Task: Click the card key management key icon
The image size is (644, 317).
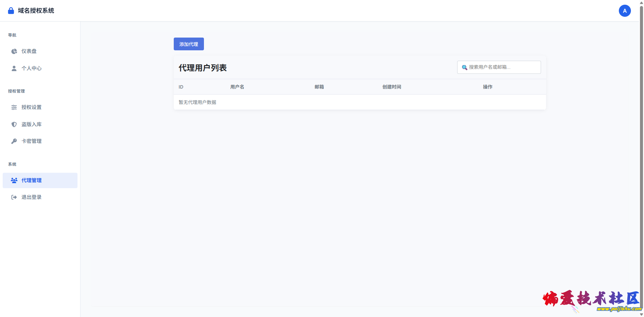Action: (x=14, y=141)
